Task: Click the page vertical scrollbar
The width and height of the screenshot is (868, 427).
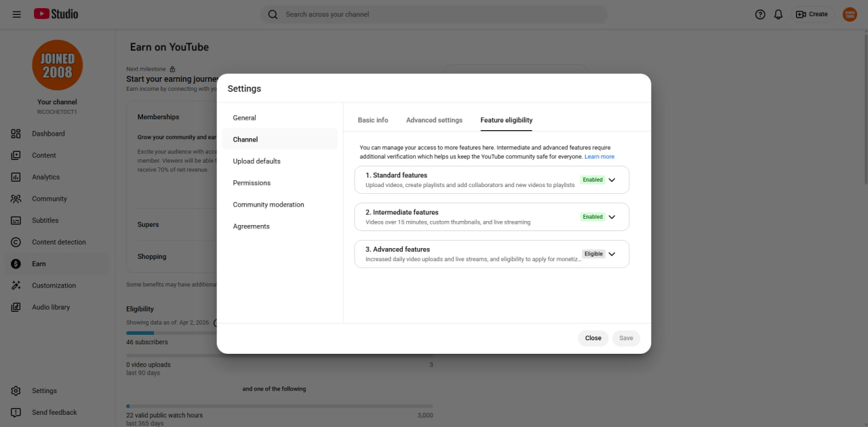Action: click(865, 108)
